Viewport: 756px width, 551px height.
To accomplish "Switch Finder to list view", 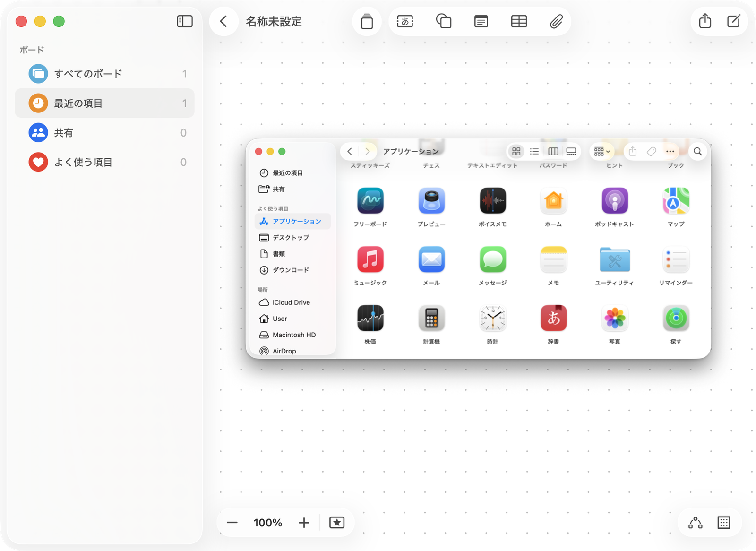I will click(534, 151).
